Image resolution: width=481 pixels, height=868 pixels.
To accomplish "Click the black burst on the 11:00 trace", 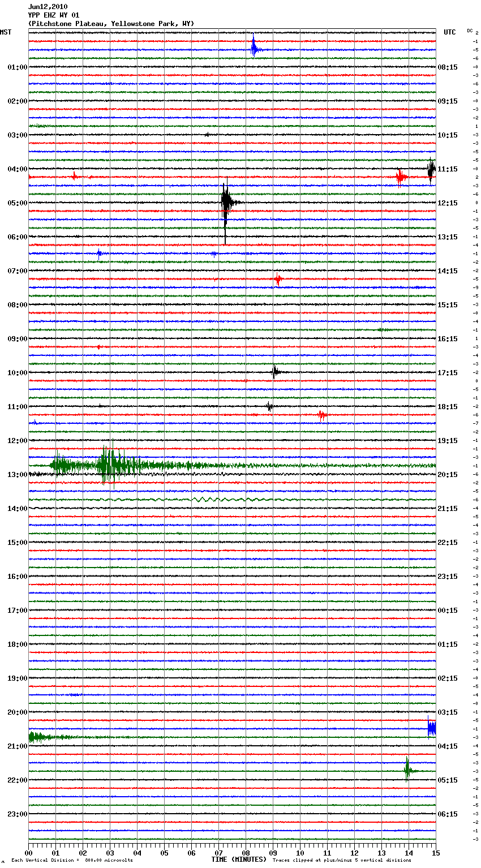I will [270, 406].
